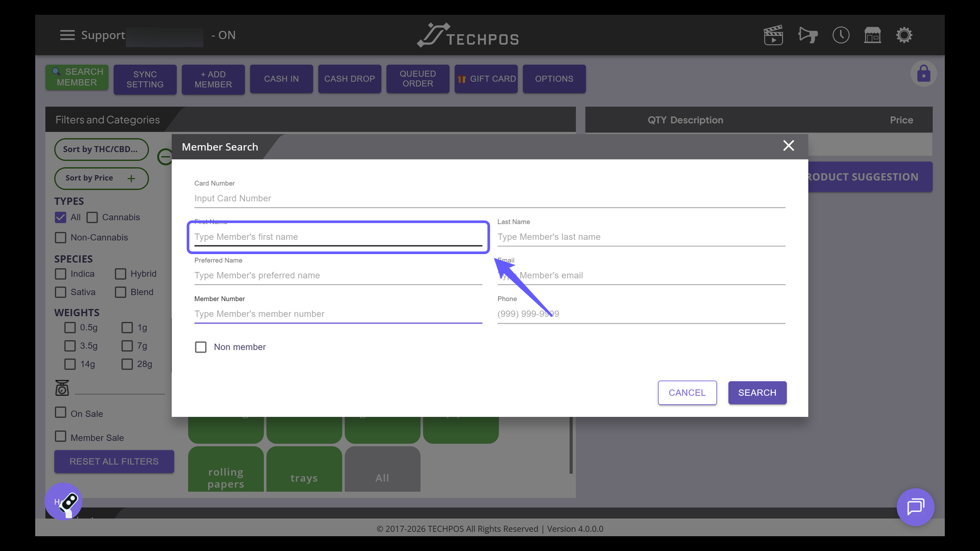Click the SEARCH button in the dialog
This screenshot has width=980, height=551.
point(757,393)
